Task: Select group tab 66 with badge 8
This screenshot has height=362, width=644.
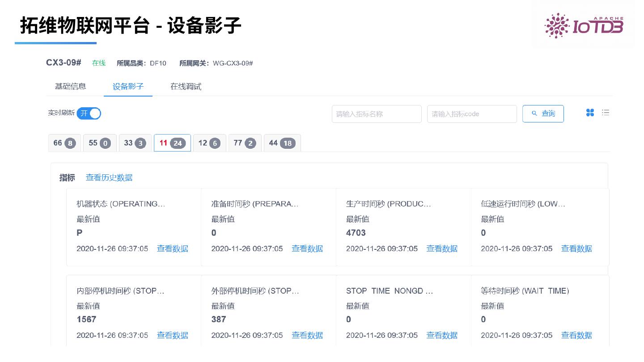Action: pos(64,143)
